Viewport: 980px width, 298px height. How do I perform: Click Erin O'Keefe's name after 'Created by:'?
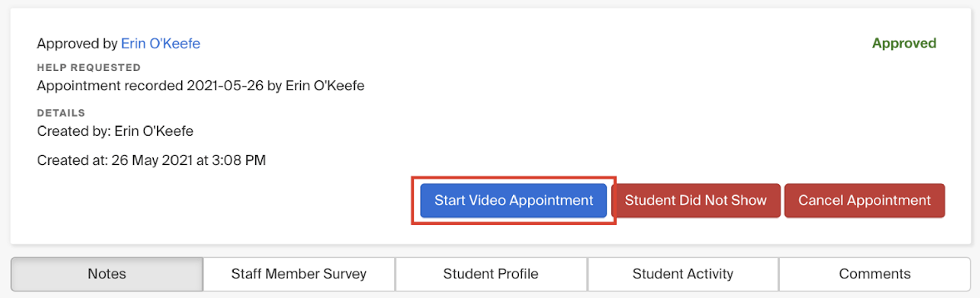[154, 131]
